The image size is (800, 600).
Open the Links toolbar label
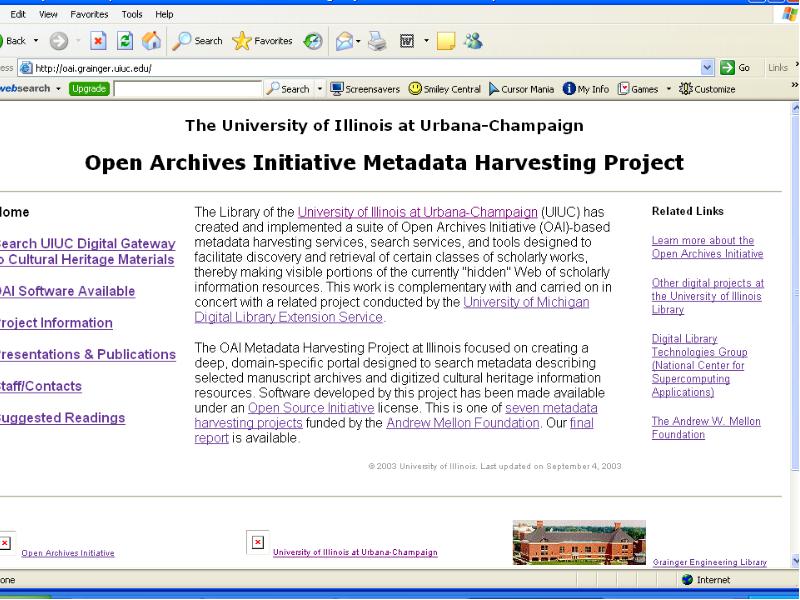tap(778, 67)
